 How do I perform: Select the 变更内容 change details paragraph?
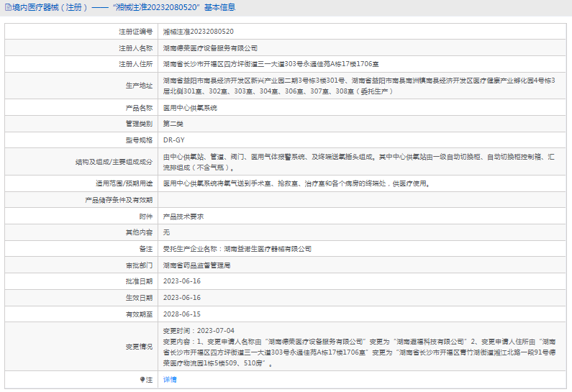[359, 352]
